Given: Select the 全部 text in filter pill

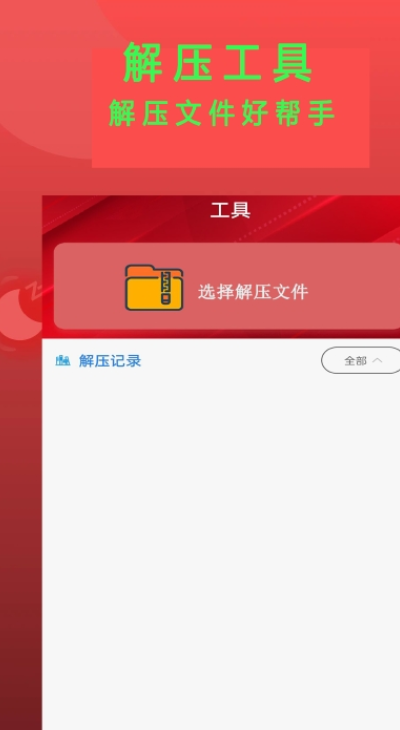Looking at the screenshot, I should (355, 361).
